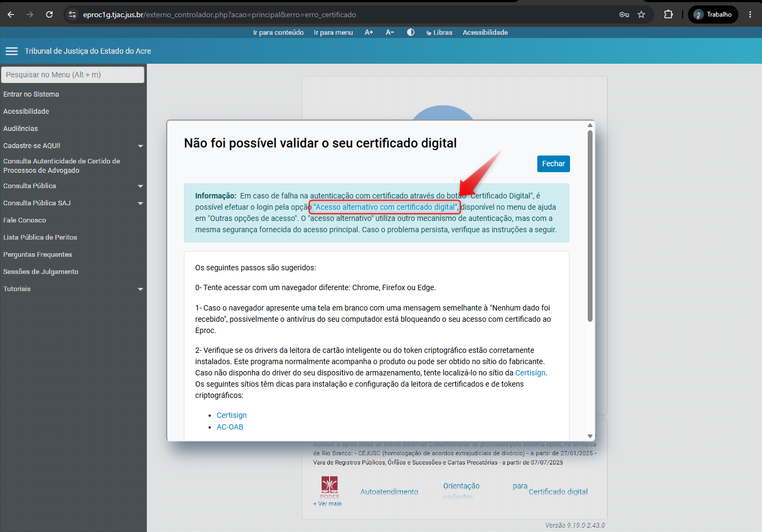Click Tribunal de Justiça do Estado do Acre title
762x532 pixels.
[x=88, y=51]
